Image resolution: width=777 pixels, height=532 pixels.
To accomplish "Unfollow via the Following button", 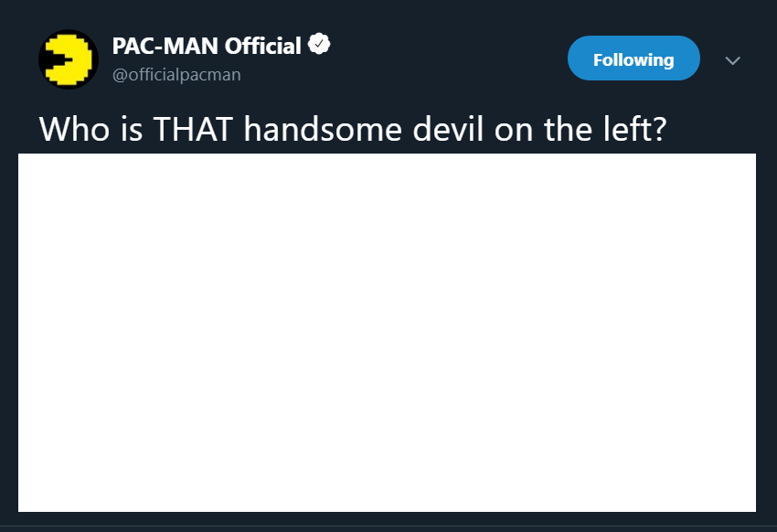I will tap(633, 58).
